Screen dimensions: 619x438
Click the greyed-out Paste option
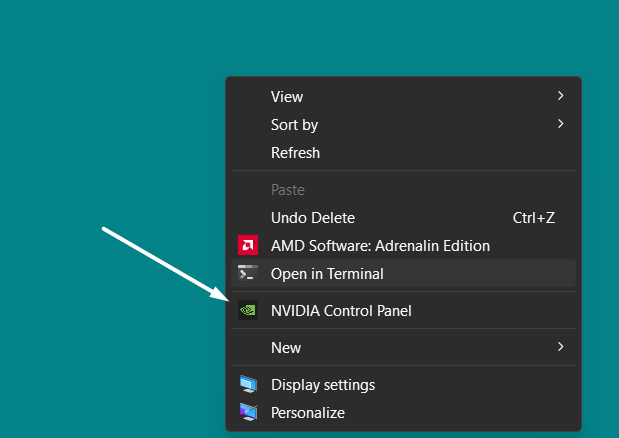(x=288, y=190)
